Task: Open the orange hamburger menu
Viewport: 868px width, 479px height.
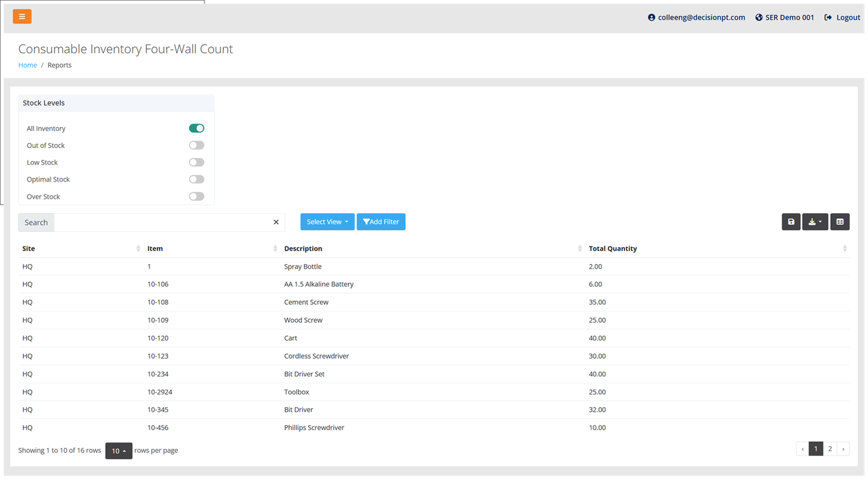Action: 22,17
